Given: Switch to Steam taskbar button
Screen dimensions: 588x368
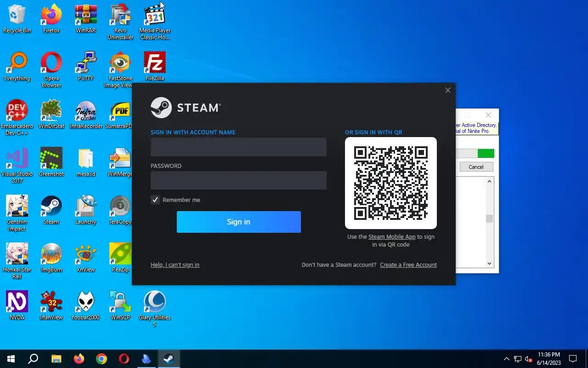Looking at the screenshot, I should (169, 359).
